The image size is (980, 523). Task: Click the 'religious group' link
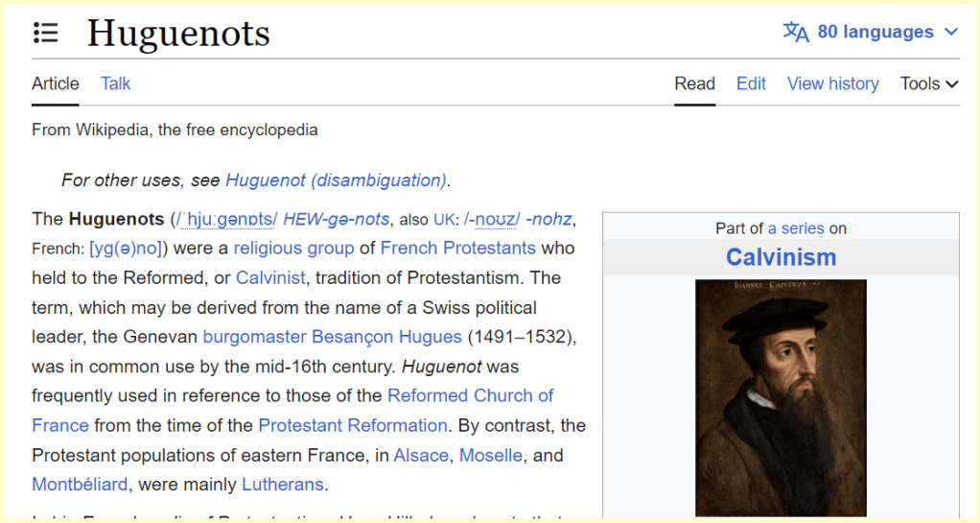click(293, 248)
